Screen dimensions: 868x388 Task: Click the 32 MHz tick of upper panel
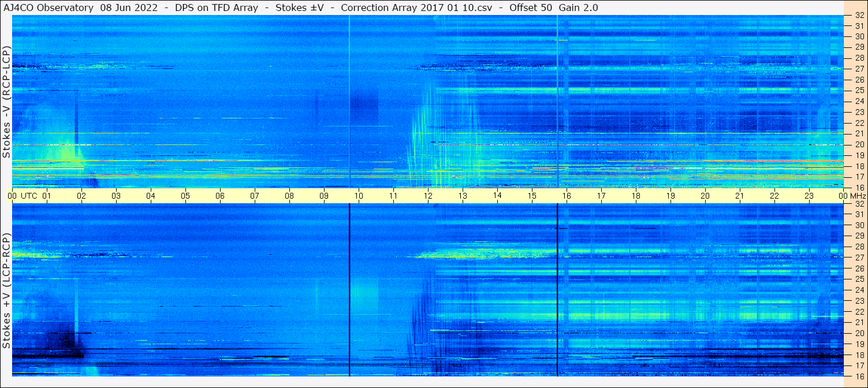pyautogui.click(x=859, y=16)
